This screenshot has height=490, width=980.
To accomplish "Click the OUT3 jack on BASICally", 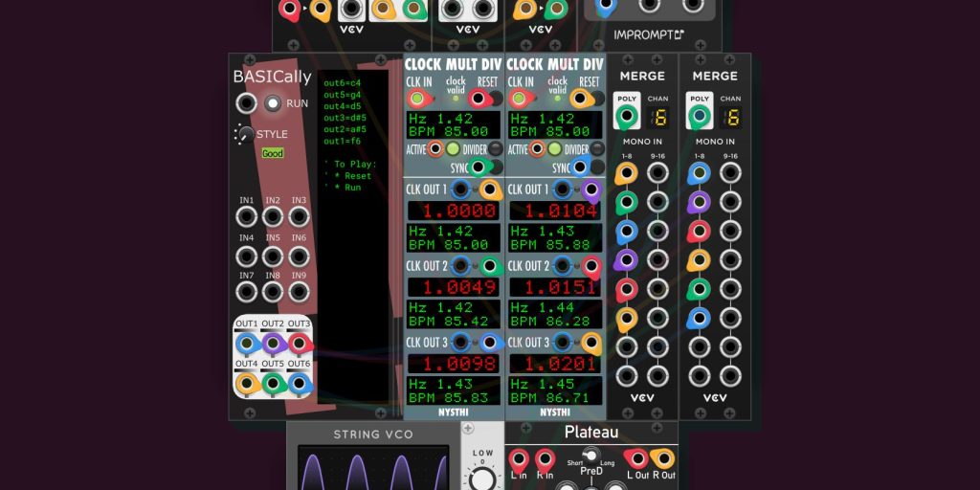I will 299,344.
